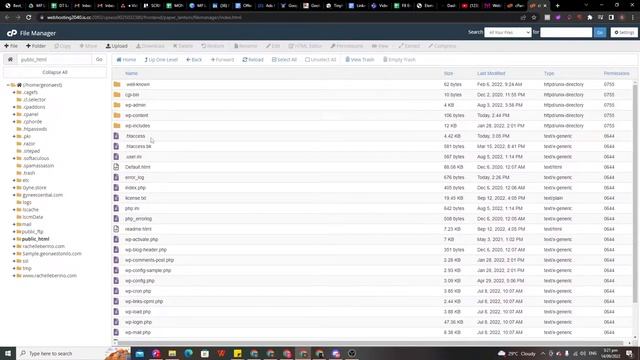This screenshot has width=640, height=360.
Task: Click the Copy toolbar button
Action: point(62,46)
